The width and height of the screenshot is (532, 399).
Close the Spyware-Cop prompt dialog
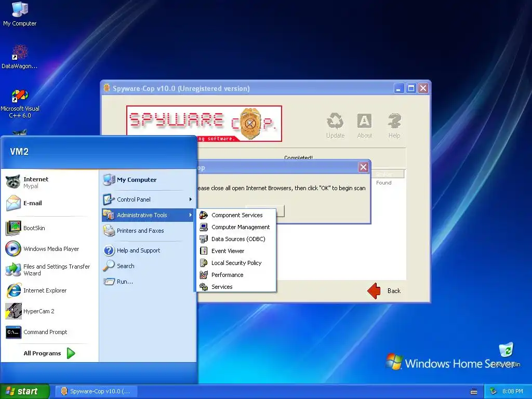363,167
